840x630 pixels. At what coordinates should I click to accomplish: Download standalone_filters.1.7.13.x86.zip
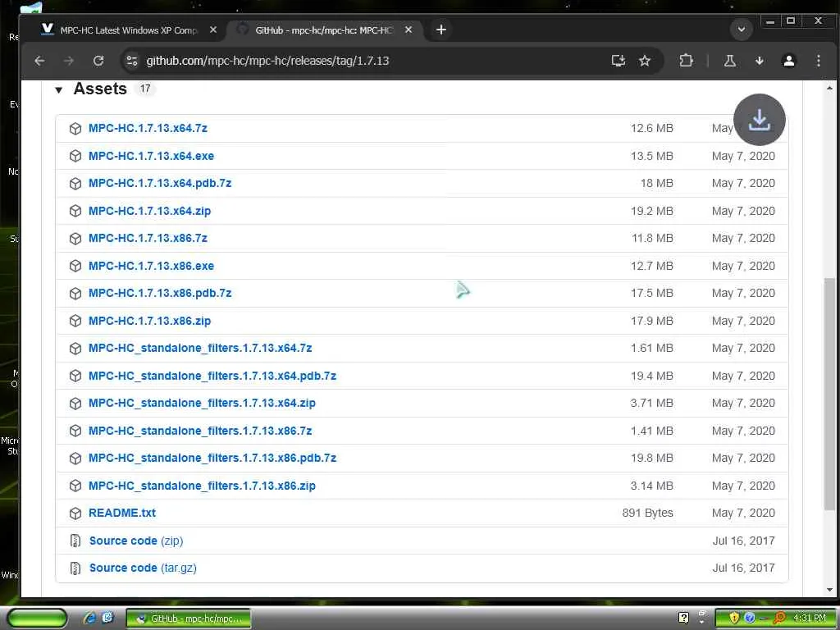coord(202,486)
